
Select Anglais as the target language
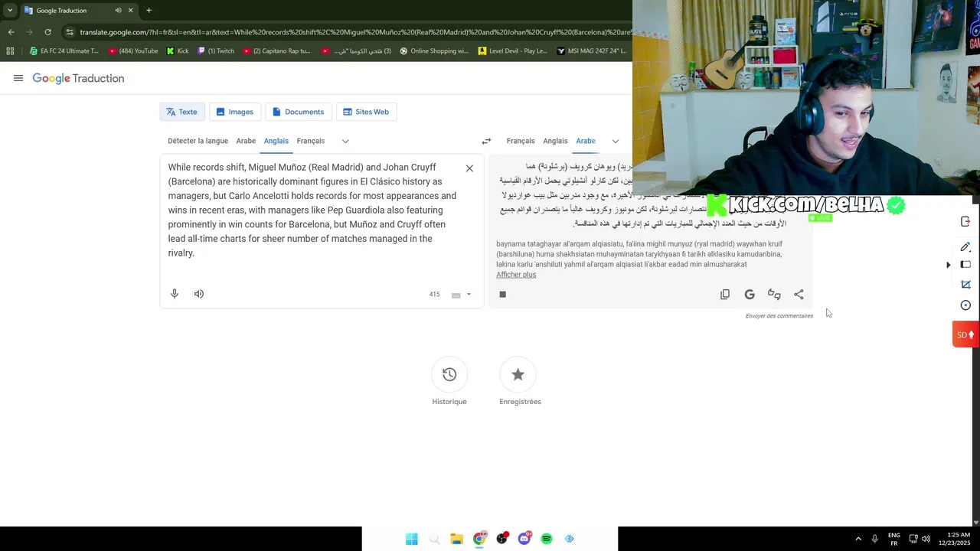[x=555, y=141]
